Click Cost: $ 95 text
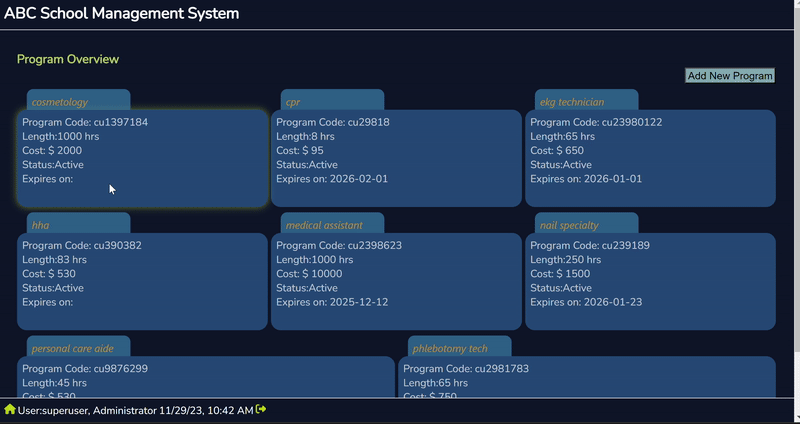The height and width of the screenshot is (424, 800). (300, 151)
